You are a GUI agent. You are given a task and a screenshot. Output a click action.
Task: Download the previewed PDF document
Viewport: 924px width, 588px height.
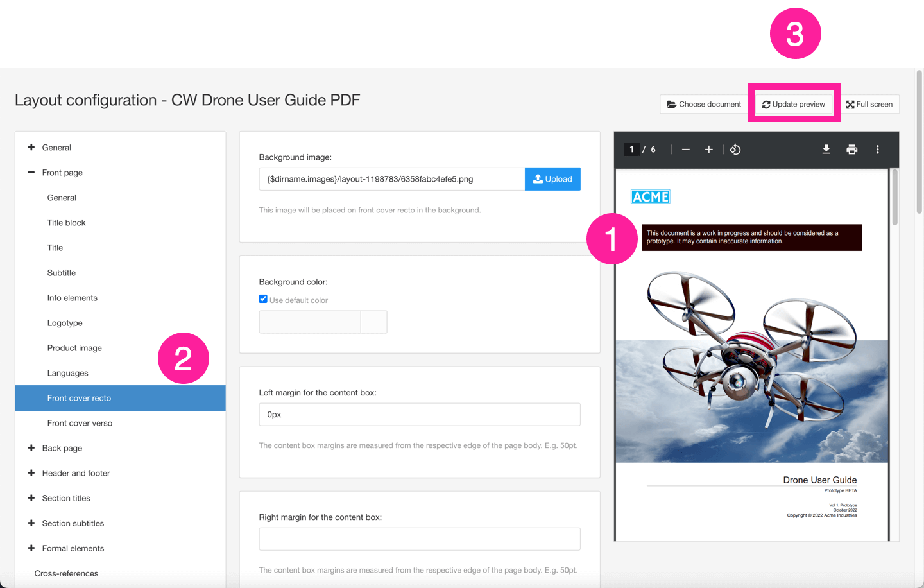tap(826, 149)
